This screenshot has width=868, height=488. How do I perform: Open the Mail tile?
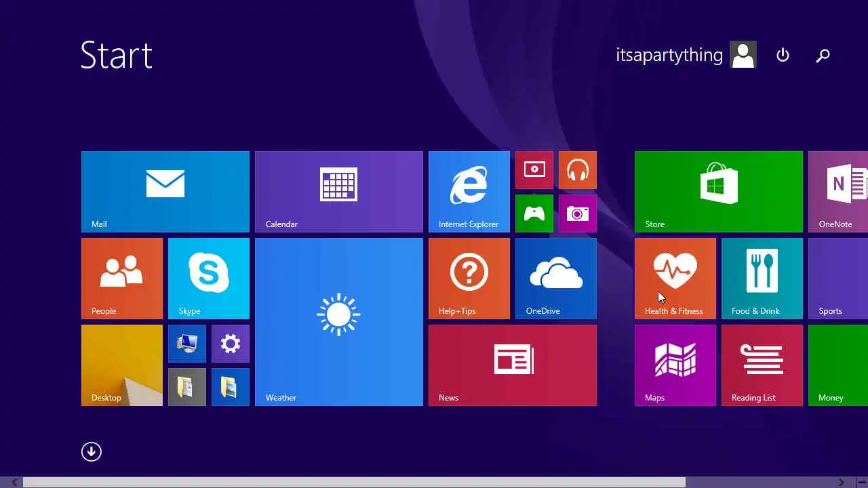pyautogui.click(x=165, y=192)
